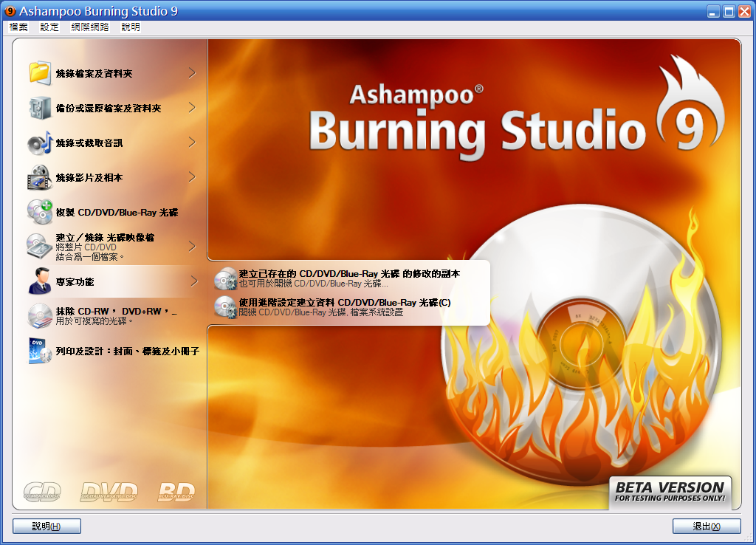This screenshot has height=545, width=756.
Task: Expand the 燒錄檔案及資料夾 submenu arrow
Action: (193, 73)
